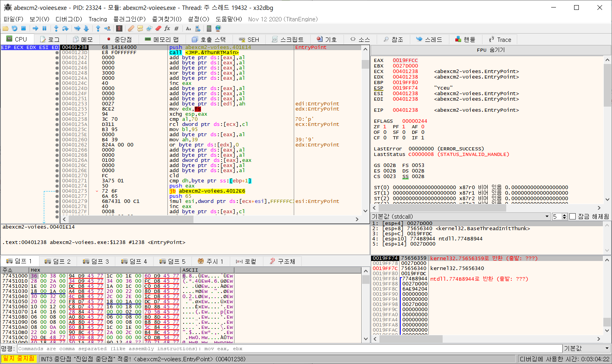
Task: Toggle the FPU 숨기기 button
Action: [x=490, y=50]
